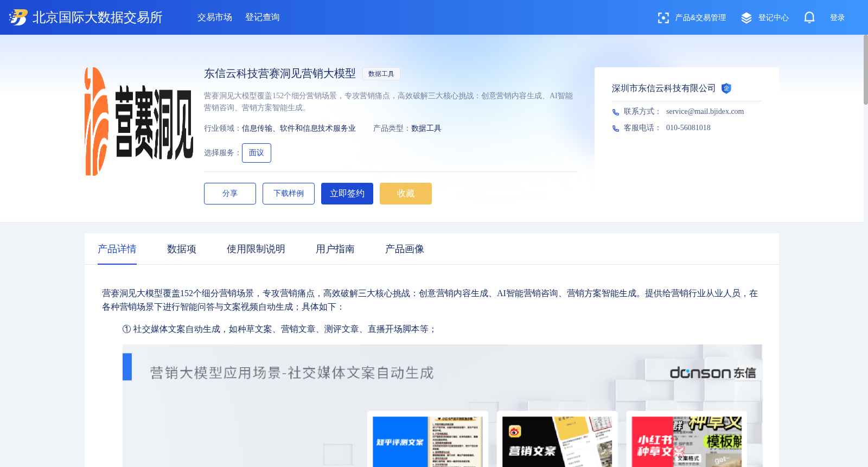Click the 分享 button
The width and height of the screenshot is (868, 467).
pyautogui.click(x=230, y=194)
